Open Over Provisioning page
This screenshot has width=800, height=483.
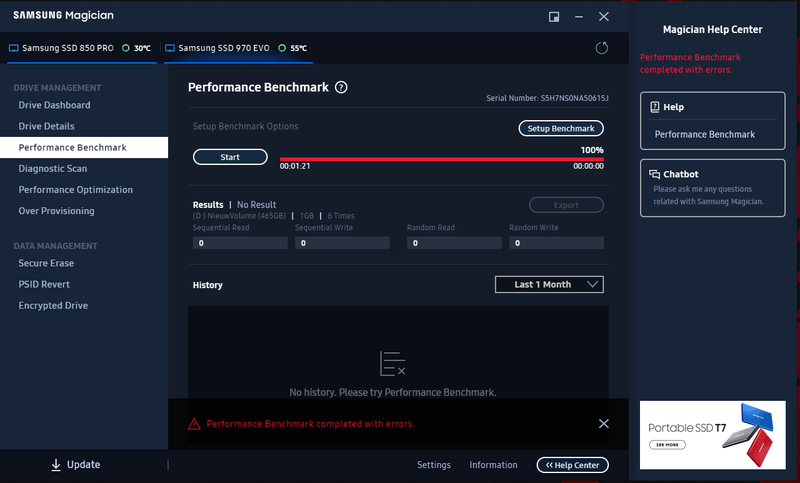click(56, 211)
